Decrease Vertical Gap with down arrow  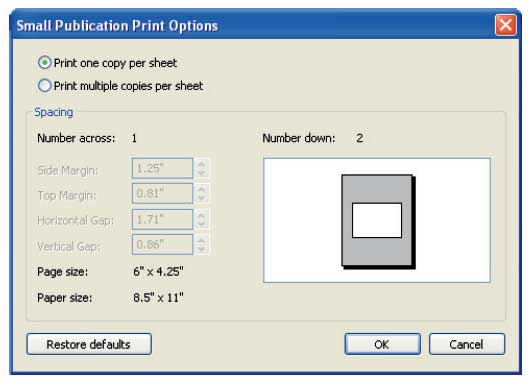click(202, 249)
